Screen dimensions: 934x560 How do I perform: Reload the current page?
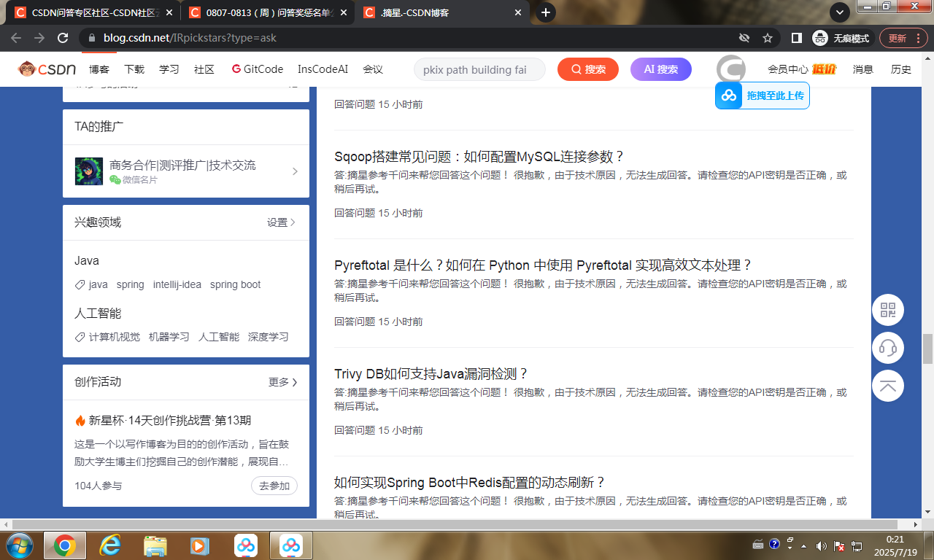click(x=63, y=38)
